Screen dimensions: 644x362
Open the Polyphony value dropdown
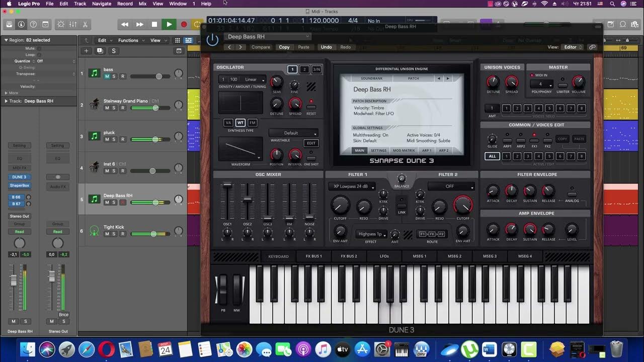[x=542, y=84]
